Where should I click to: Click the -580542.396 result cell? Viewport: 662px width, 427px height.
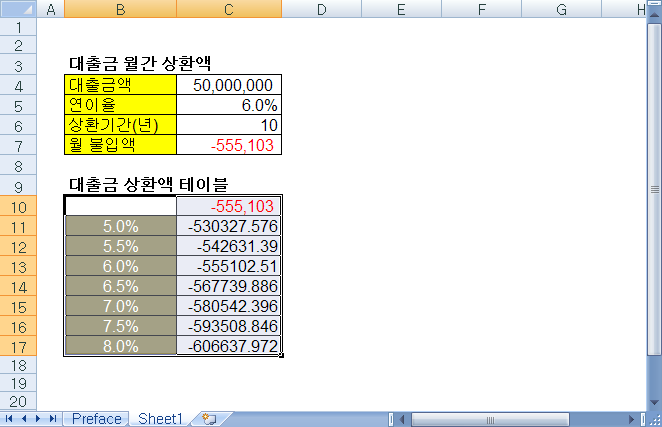[x=229, y=306]
